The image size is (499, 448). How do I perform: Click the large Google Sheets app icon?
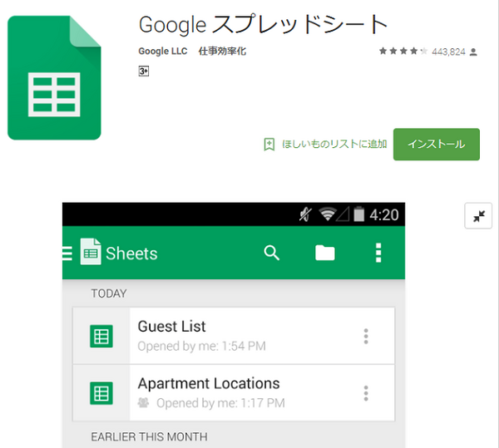coord(54,77)
